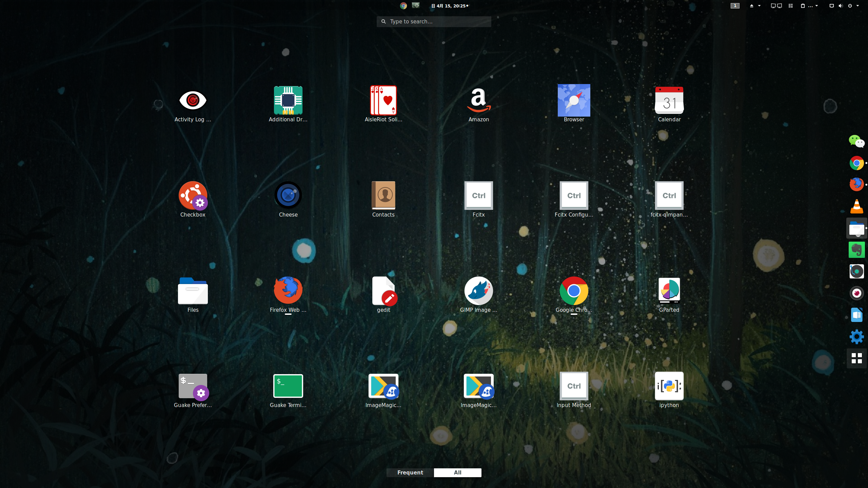Image resolution: width=868 pixels, height=488 pixels.
Task: Launch Guake Terminal
Action: point(288,390)
